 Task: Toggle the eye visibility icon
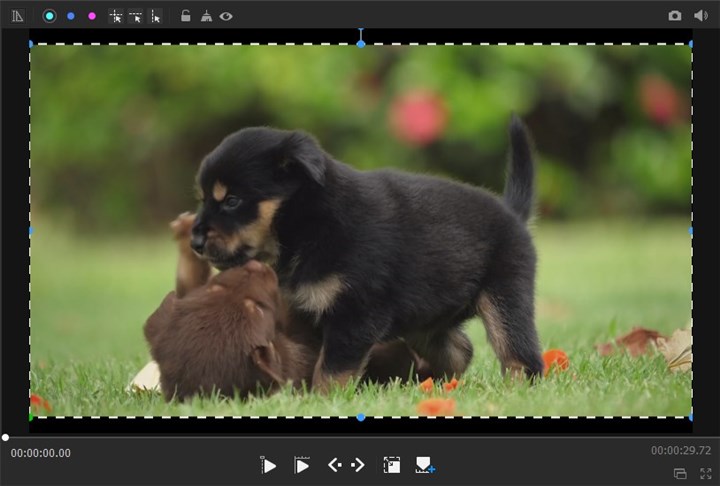(x=226, y=16)
